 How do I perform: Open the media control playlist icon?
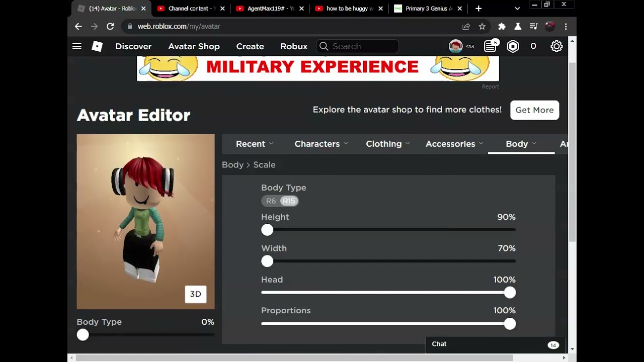click(x=534, y=27)
